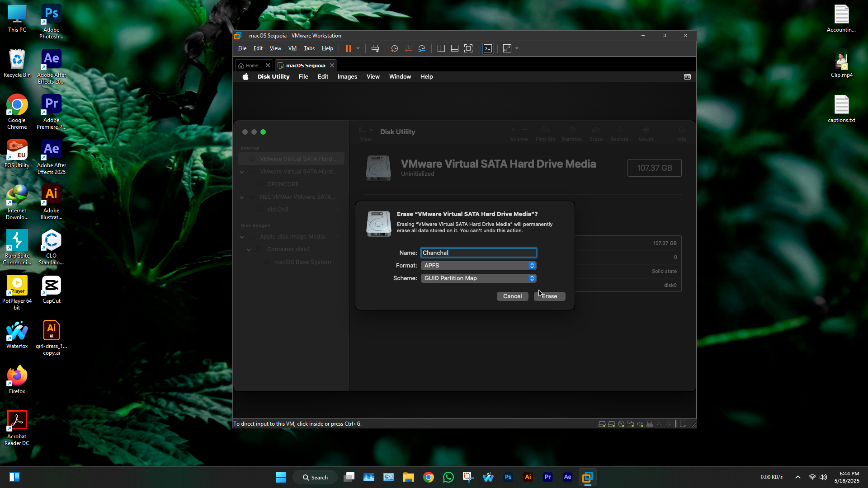868x488 pixels.
Task: Open VMware Workstation from Windows taskbar
Action: [x=587, y=477]
